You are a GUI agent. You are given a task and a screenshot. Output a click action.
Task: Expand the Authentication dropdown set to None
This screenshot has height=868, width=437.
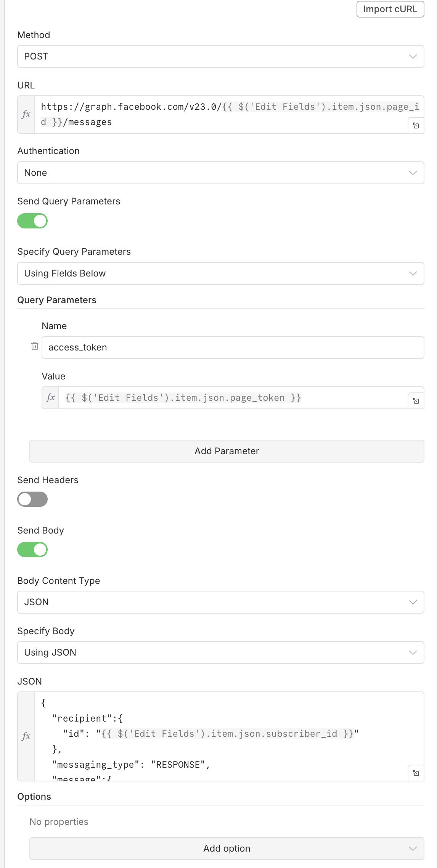(220, 173)
